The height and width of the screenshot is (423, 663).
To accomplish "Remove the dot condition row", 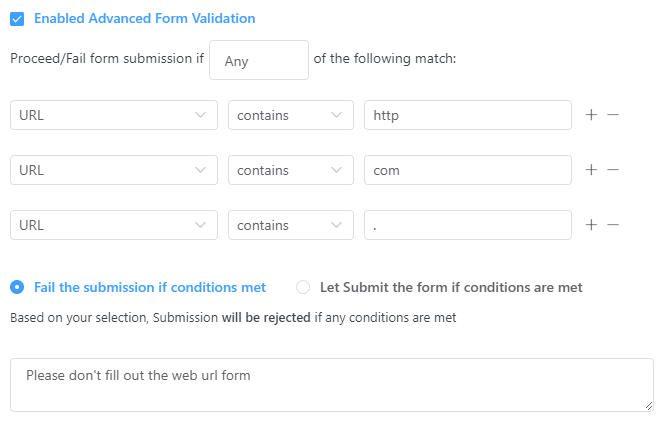I will coord(613,225).
